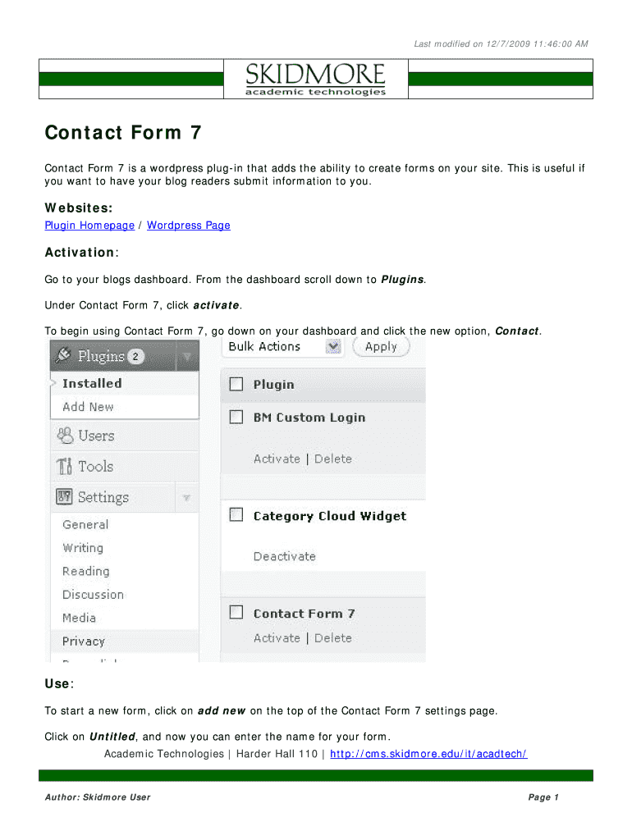Click the Tools icon in sidebar

point(64,467)
